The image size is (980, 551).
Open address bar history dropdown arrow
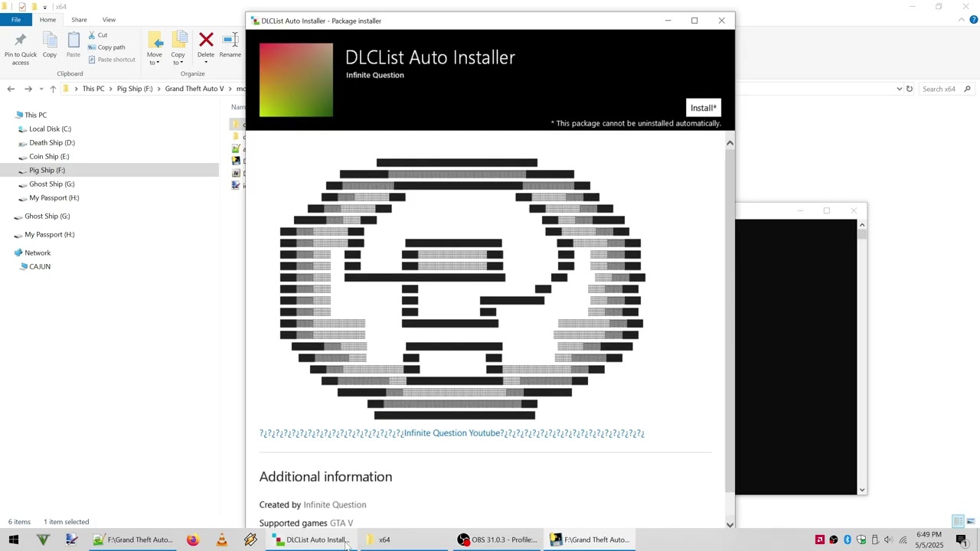[x=899, y=89]
